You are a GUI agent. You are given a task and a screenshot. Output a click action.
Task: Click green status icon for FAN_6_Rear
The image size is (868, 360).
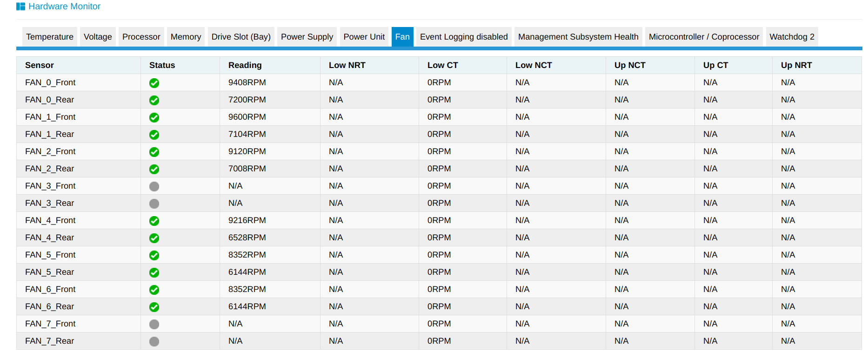[x=154, y=307]
